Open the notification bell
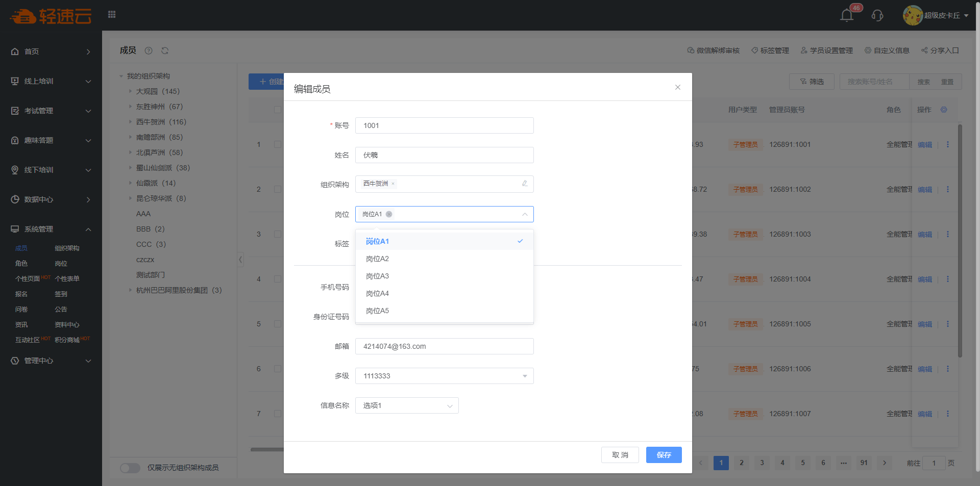The image size is (980, 486). pos(847,15)
